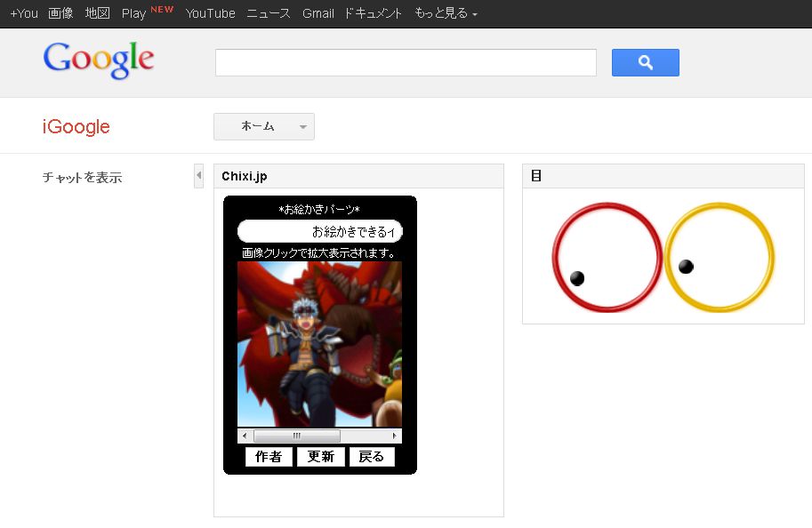Go to 画像 (Images)

pyautogui.click(x=60, y=13)
